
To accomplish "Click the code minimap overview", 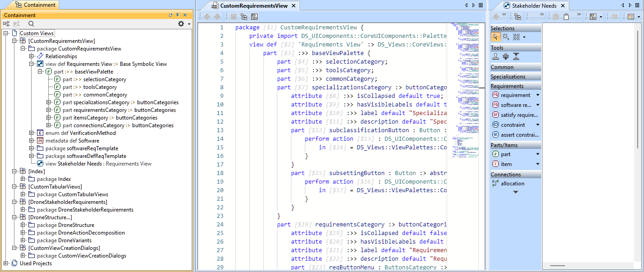I will pos(463,90).
